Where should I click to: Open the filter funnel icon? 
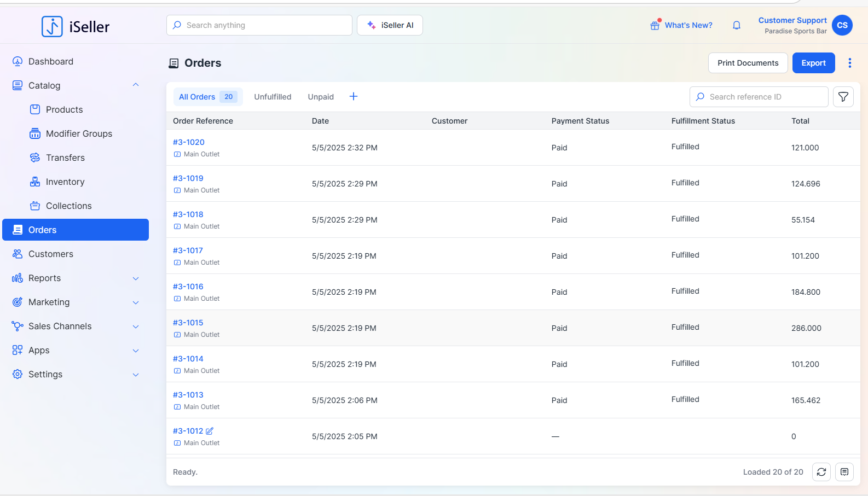coord(843,97)
